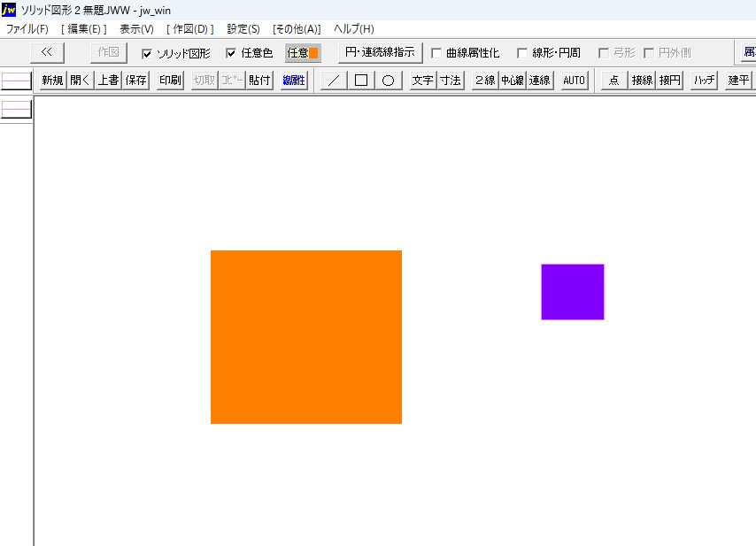Viewport: 756px width, 546px height.
Task: Select the 2線 double line tool
Action: pos(484,81)
